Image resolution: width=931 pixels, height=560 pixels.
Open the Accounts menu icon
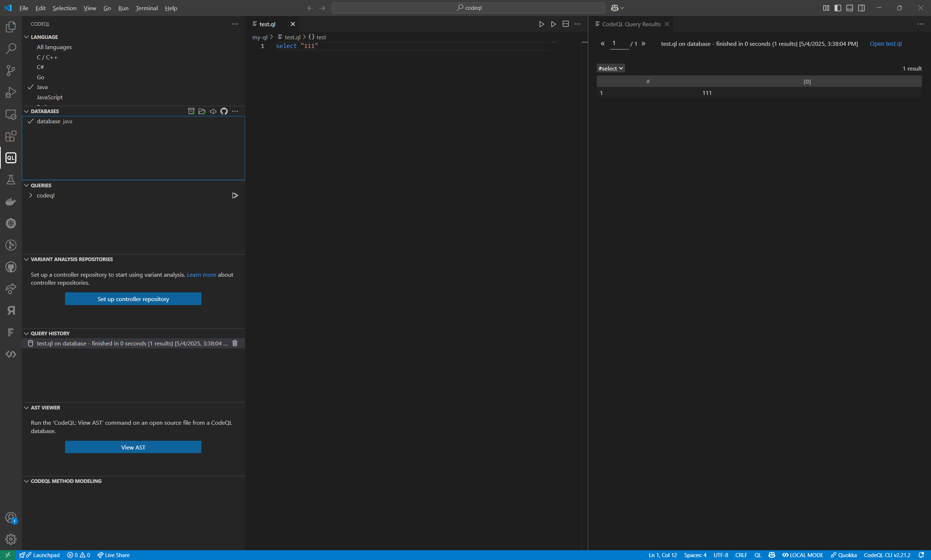point(11,517)
